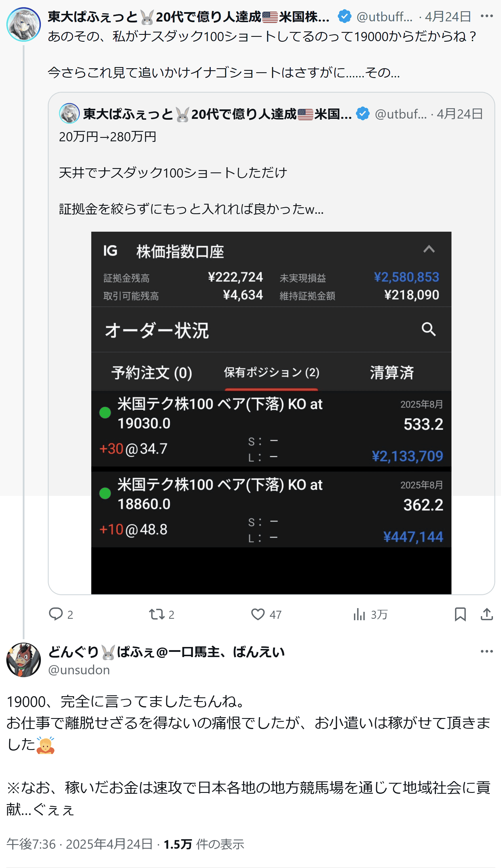Retweet the top tweet via the repost icon
Screen dimensions: 501x868
(x=157, y=614)
